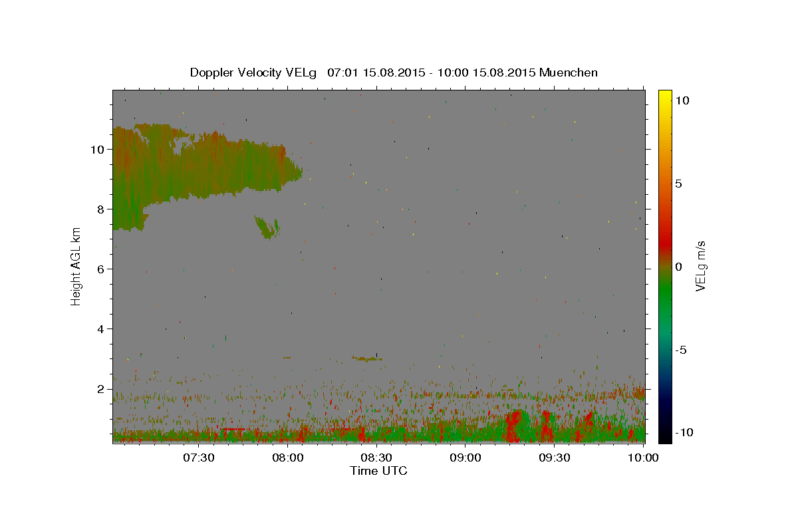Click the '09:30' time axis label
The width and height of the screenshot is (798, 532).
click(555, 458)
